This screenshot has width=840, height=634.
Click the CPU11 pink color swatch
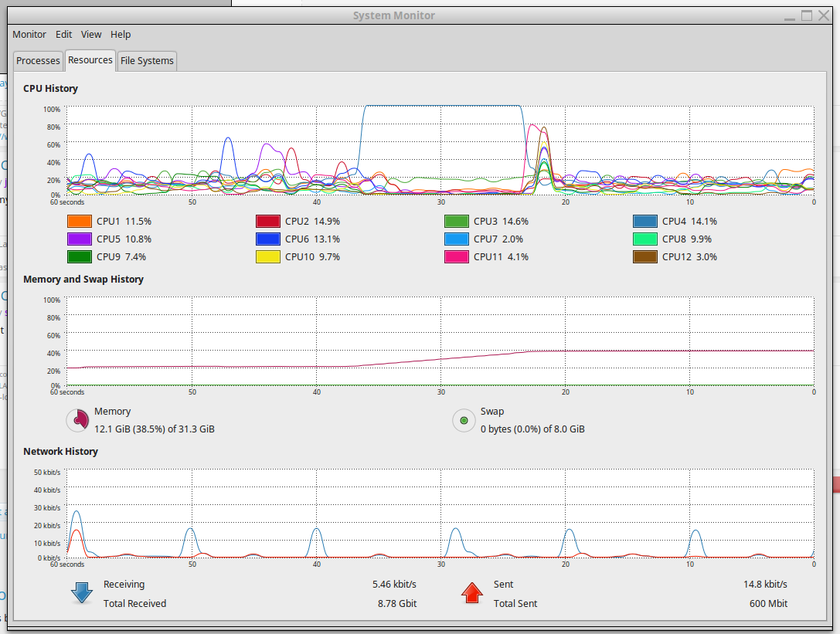[457, 256]
